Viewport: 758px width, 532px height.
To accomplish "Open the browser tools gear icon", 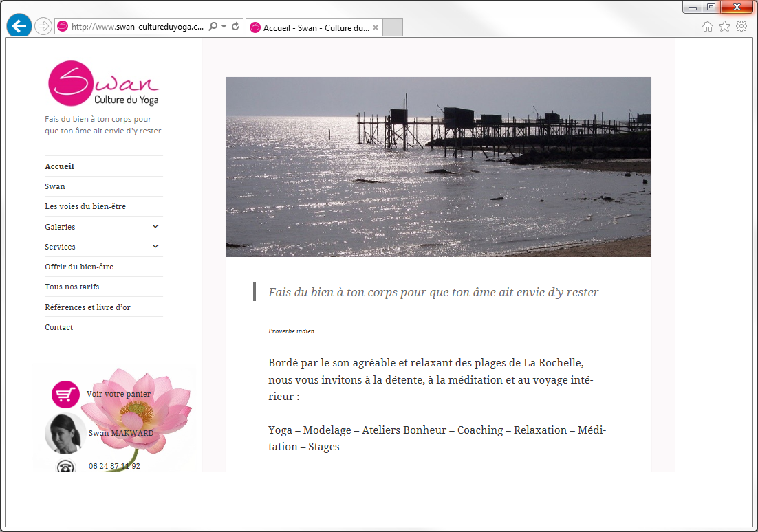I will [x=741, y=27].
